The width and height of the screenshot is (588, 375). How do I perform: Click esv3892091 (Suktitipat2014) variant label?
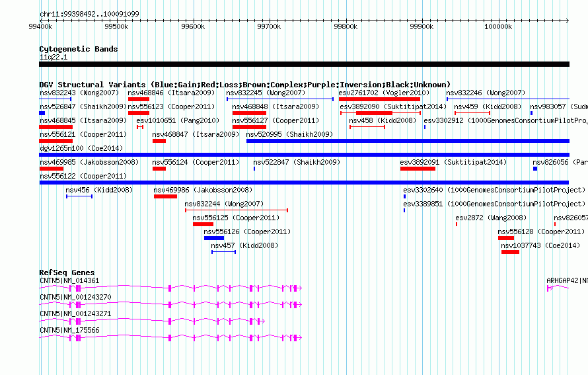[x=453, y=162]
